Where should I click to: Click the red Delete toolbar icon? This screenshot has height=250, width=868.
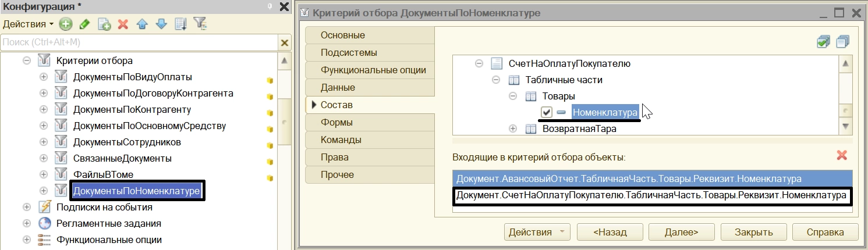[123, 24]
